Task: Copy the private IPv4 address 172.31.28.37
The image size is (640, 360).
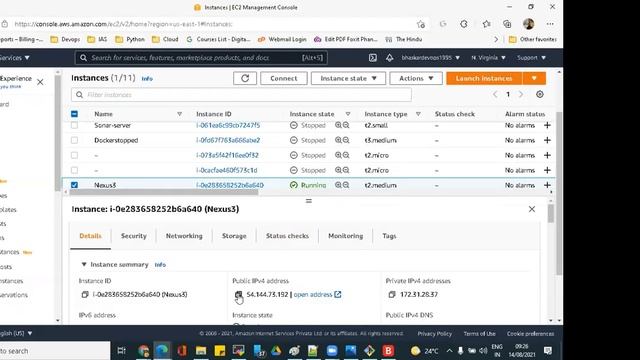Action: coord(392,294)
